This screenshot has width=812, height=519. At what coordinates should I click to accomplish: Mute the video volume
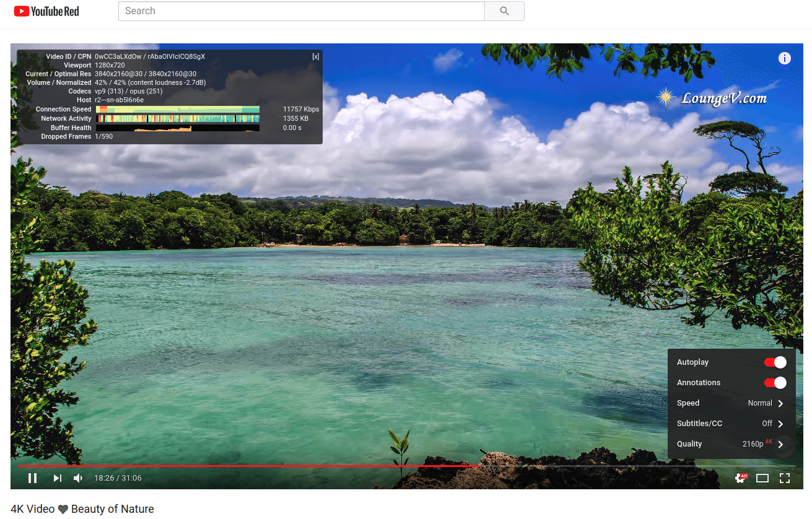[x=79, y=478]
